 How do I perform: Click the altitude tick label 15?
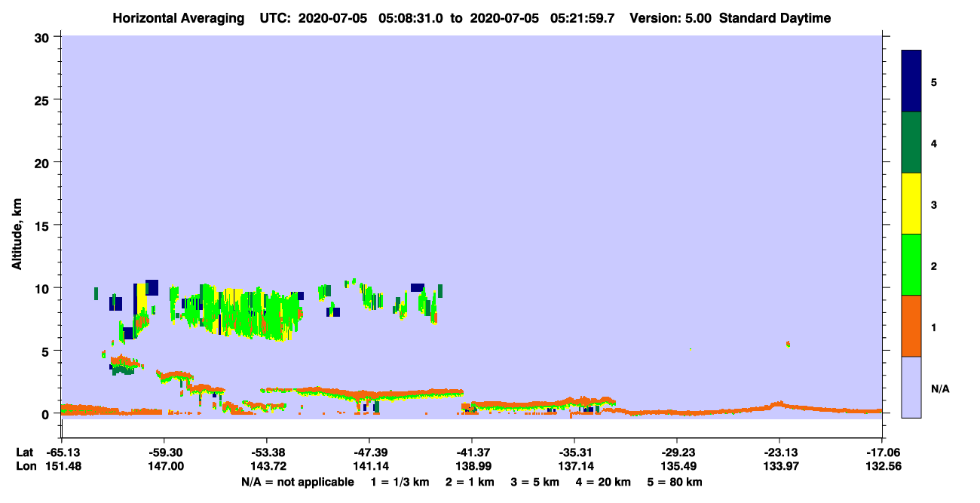click(x=44, y=225)
